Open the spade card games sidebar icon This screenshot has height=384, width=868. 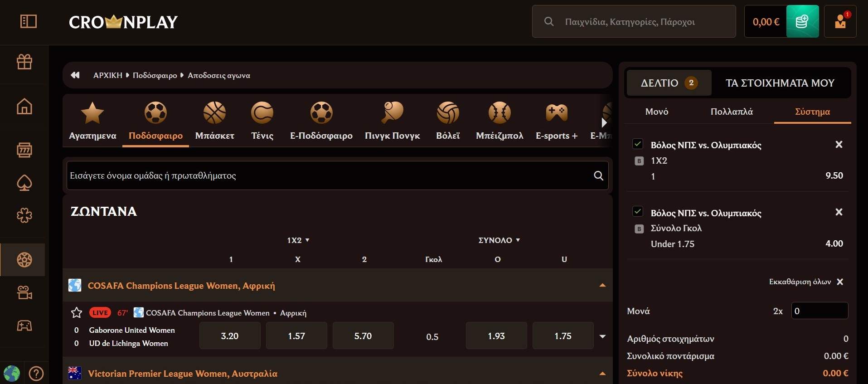[24, 183]
